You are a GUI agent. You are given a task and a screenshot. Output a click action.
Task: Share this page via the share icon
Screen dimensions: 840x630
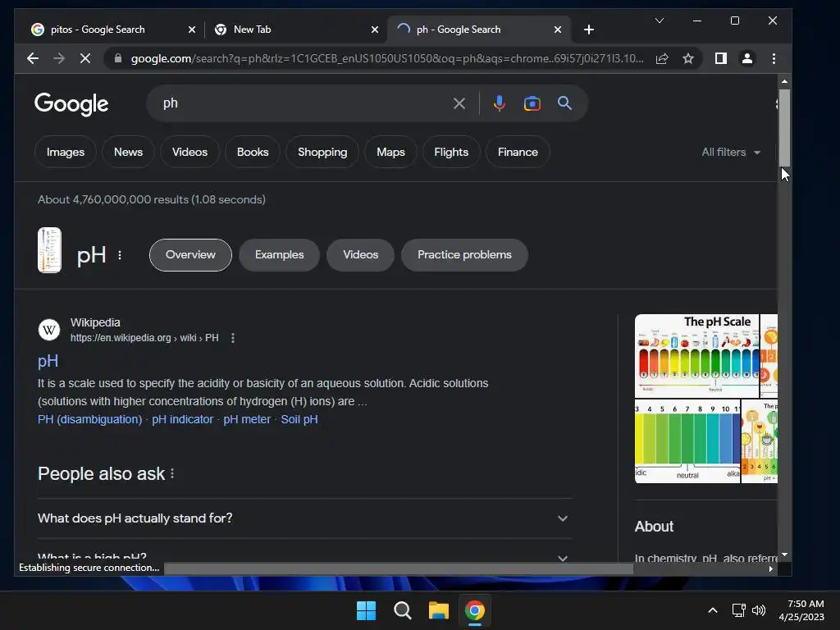pyautogui.click(x=662, y=58)
